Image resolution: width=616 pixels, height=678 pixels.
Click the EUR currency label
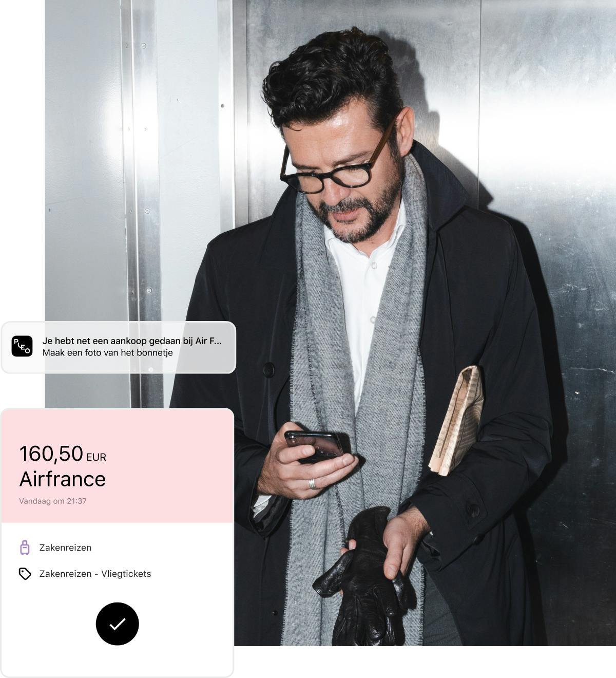coord(96,457)
